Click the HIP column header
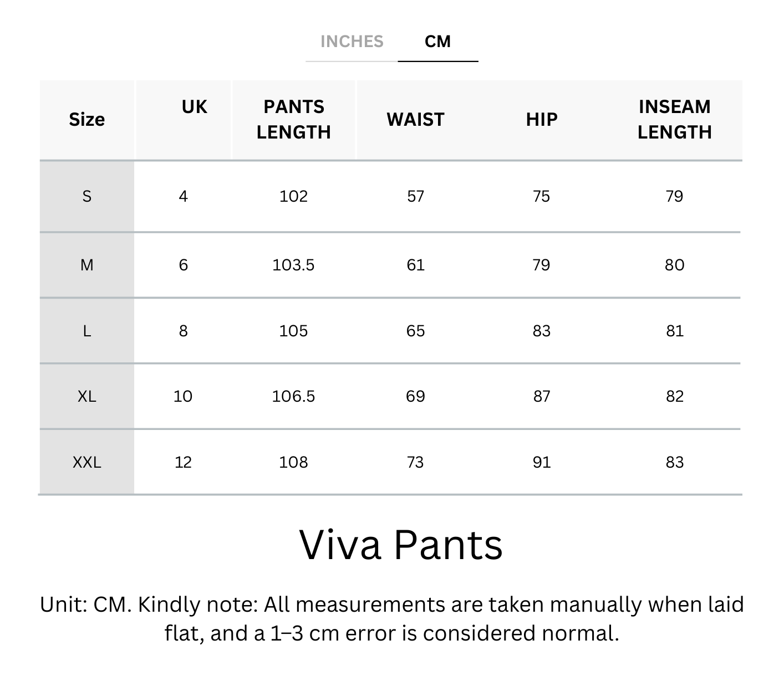784x676 pixels. tap(541, 120)
